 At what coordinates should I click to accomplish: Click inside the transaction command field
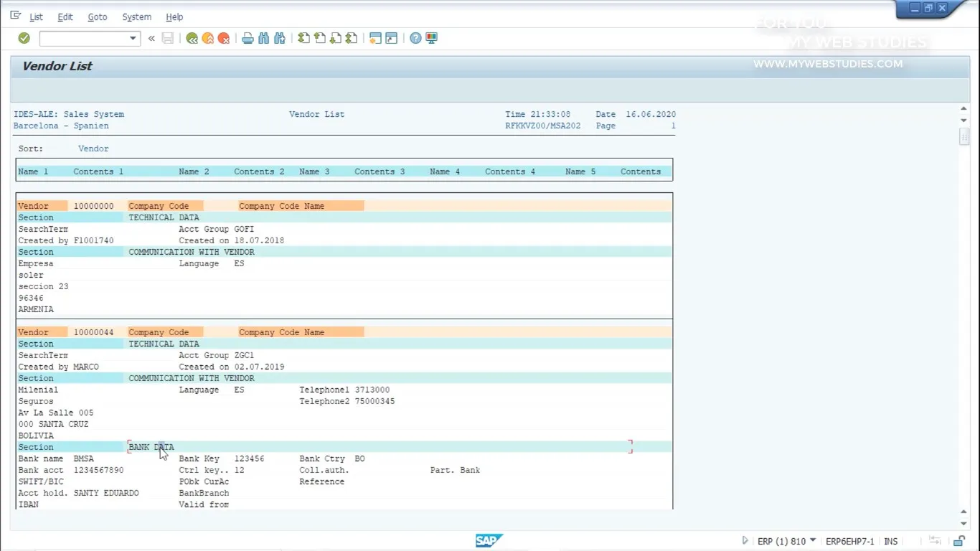tap(84, 39)
